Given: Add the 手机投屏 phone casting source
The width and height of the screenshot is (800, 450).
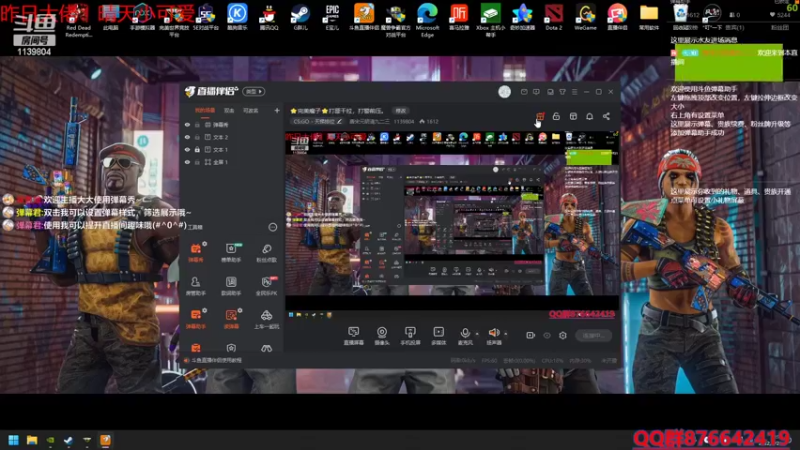Looking at the screenshot, I should [x=410, y=336].
